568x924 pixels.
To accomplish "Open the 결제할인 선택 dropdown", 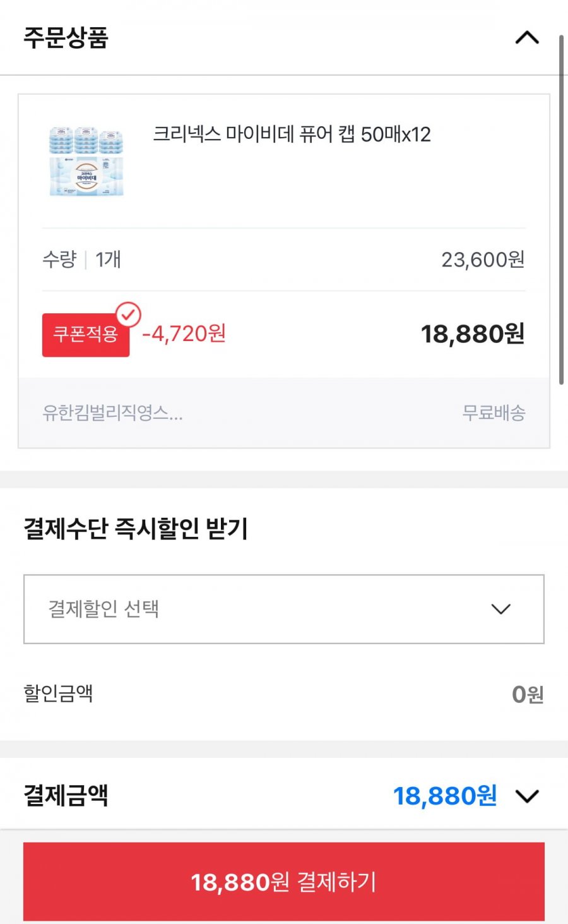I will tap(284, 609).
